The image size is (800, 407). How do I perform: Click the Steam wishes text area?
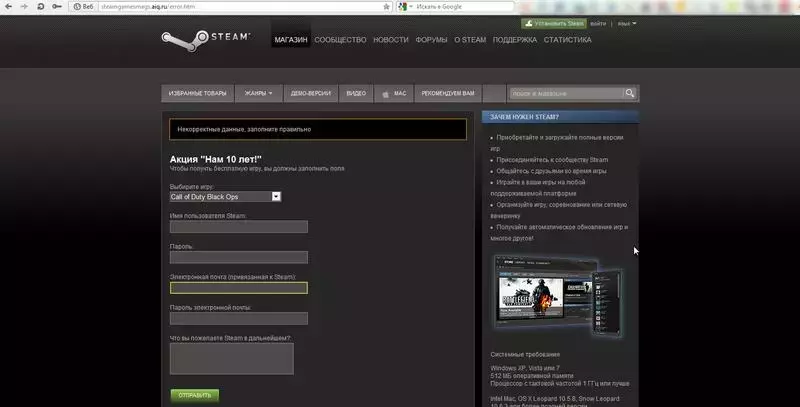pyautogui.click(x=232, y=359)
